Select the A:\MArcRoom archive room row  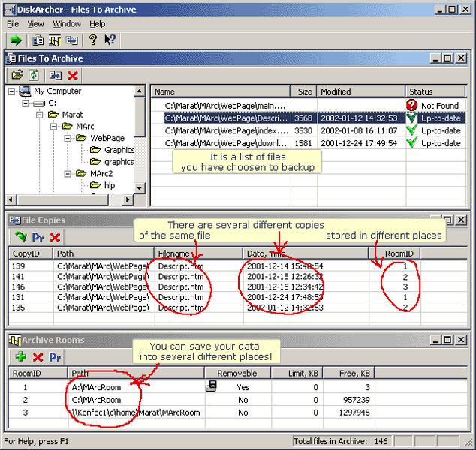pos(238,387)
